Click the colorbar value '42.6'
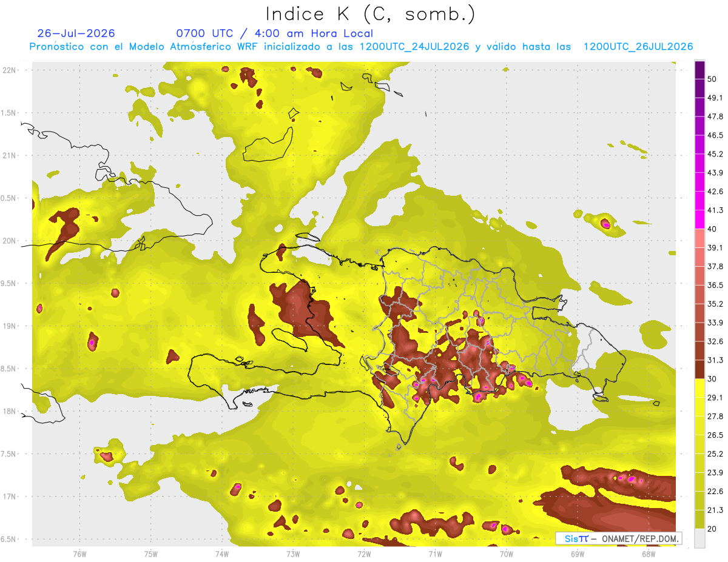 click(x=715, y=192)
